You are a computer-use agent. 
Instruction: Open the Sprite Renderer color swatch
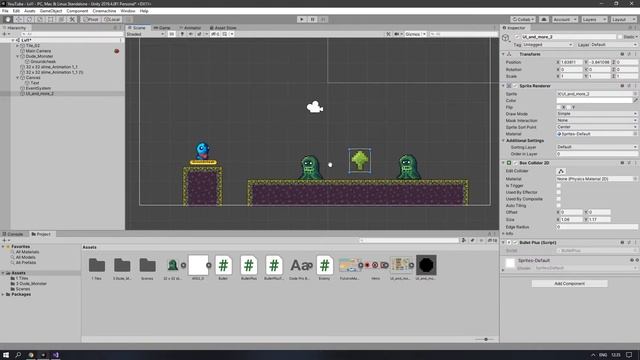[x=594, y=100]
